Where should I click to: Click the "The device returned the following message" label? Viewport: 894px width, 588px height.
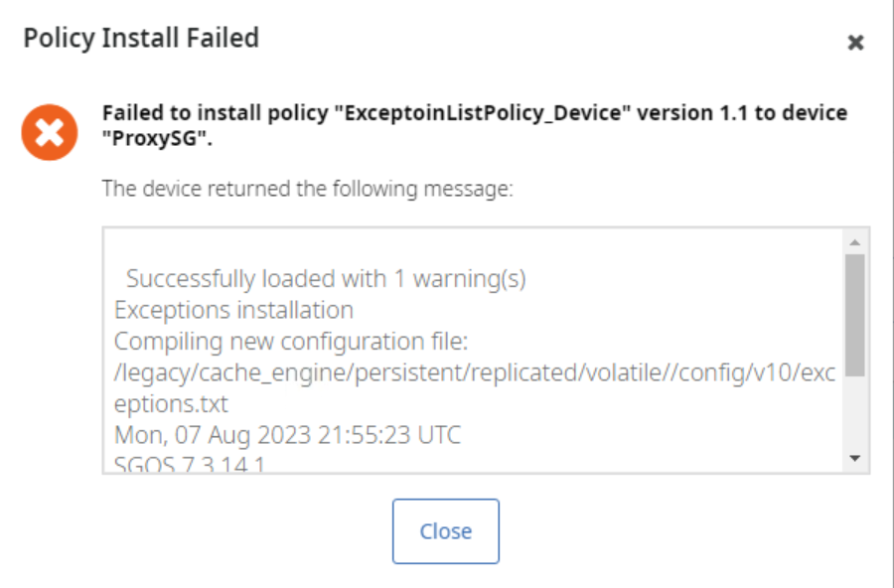(307, 188)
